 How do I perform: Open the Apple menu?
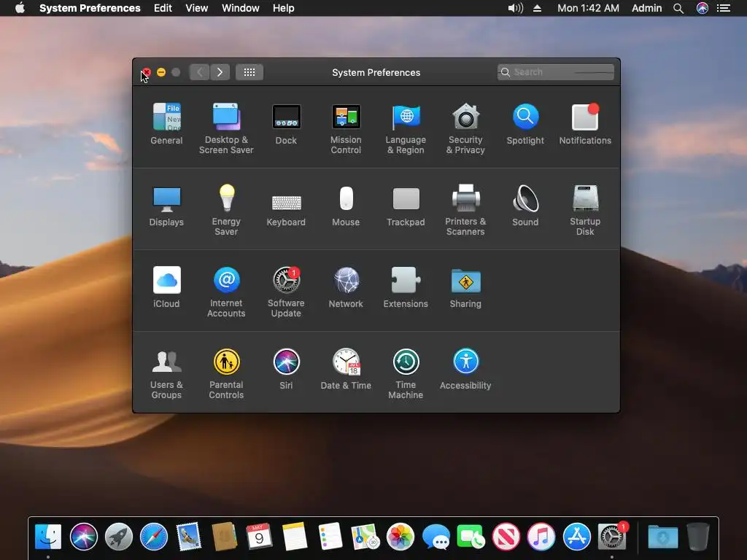[x=20, y=8]
